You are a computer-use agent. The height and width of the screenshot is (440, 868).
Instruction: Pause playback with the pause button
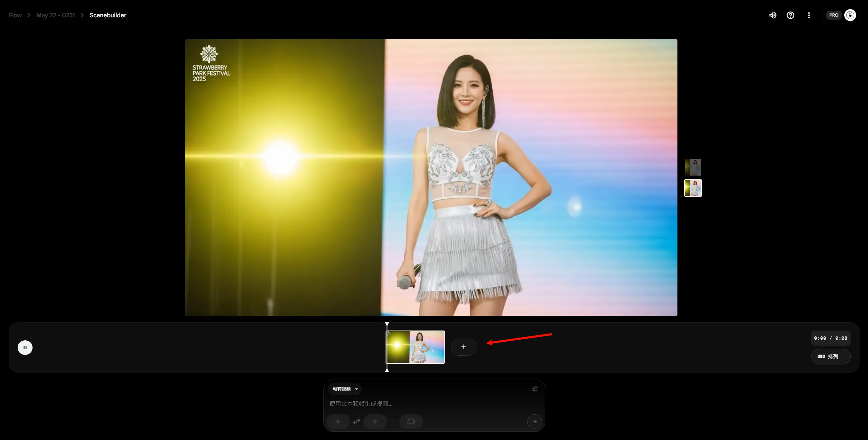tap(25, 347)
